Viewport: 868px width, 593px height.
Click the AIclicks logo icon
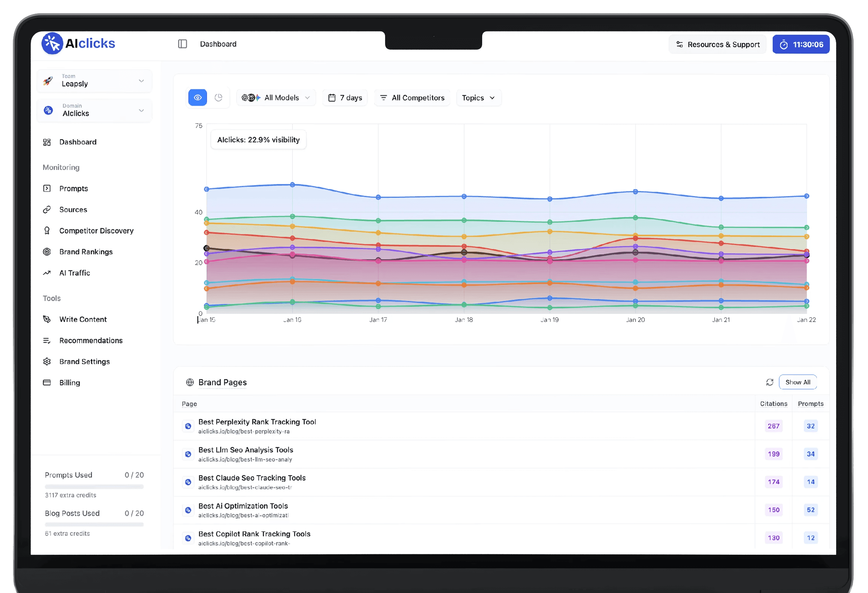tap(52, 44)
